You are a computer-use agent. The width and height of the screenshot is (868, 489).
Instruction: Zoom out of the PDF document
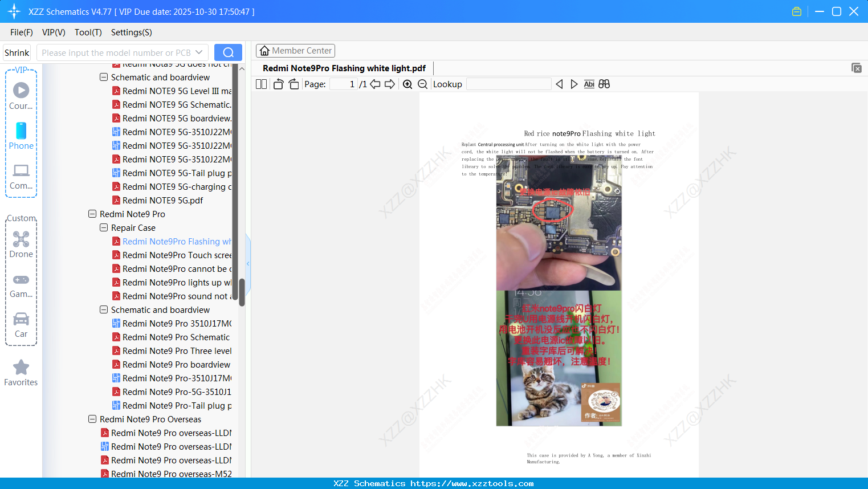(x=422, y=84)
